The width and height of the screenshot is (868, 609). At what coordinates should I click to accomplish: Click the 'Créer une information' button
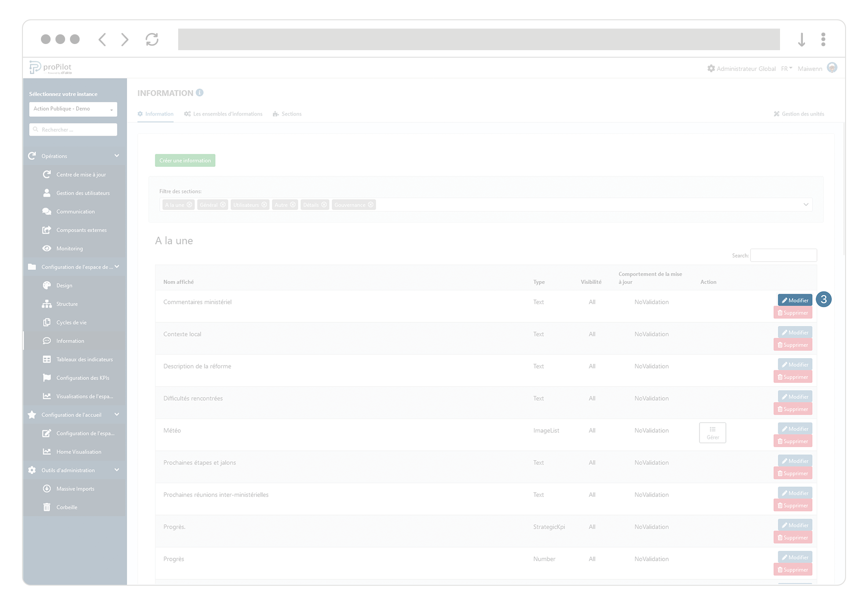pos(185,161)
